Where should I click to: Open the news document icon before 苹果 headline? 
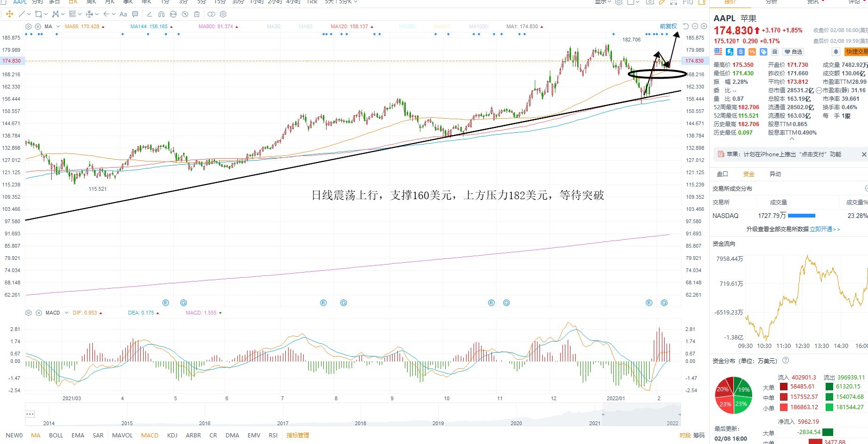[x=721, y=154]
